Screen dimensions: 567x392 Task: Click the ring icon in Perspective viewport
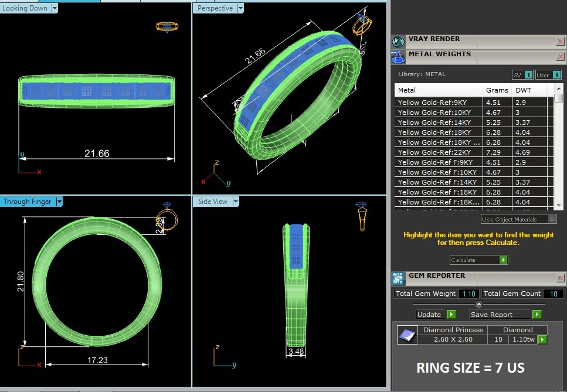pos(362,25)
